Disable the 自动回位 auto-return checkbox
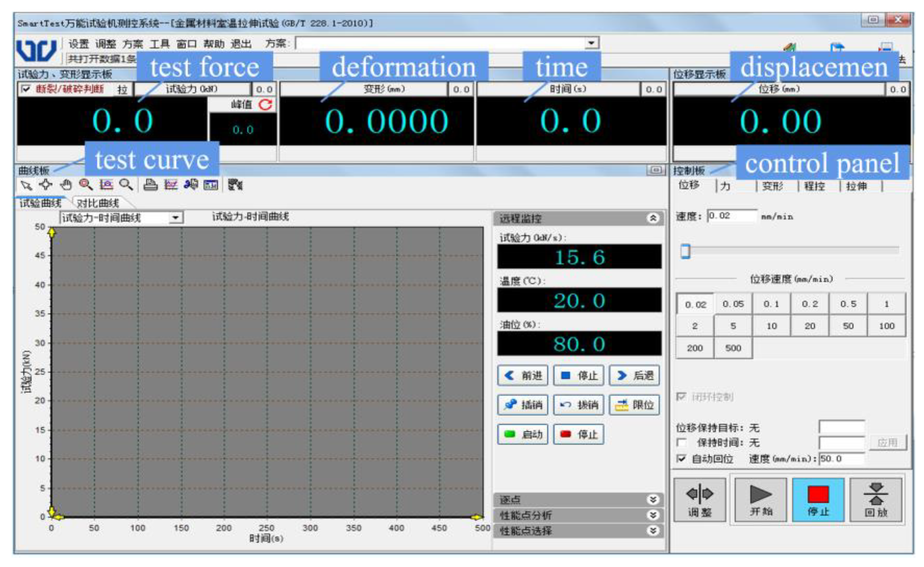 tap(681, 459)
